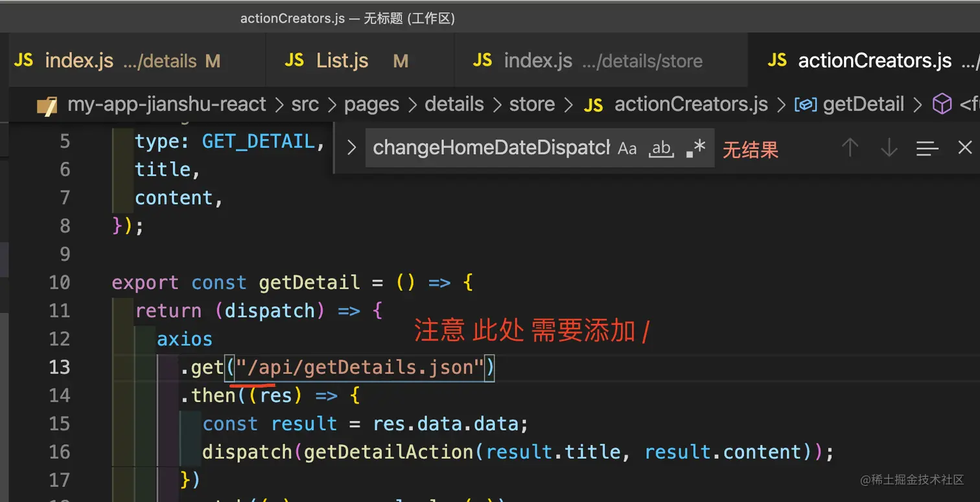
Task: Click the cube symbol icon in breadcrumb
Action: (942, 104)
